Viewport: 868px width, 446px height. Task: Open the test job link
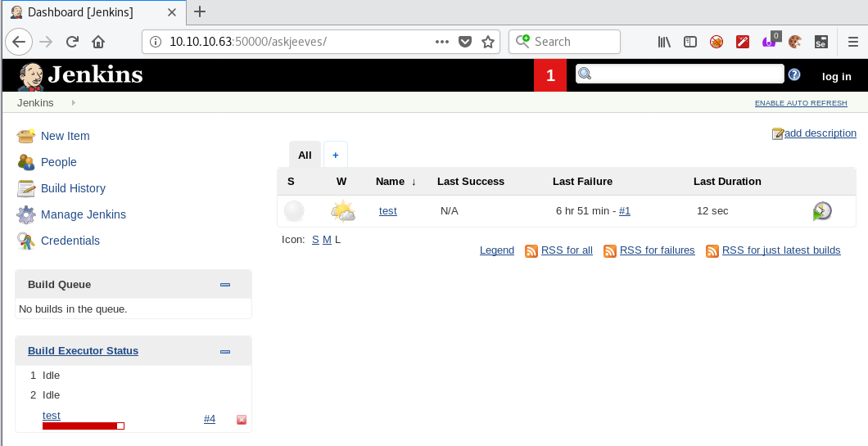(x=387, y=211)
